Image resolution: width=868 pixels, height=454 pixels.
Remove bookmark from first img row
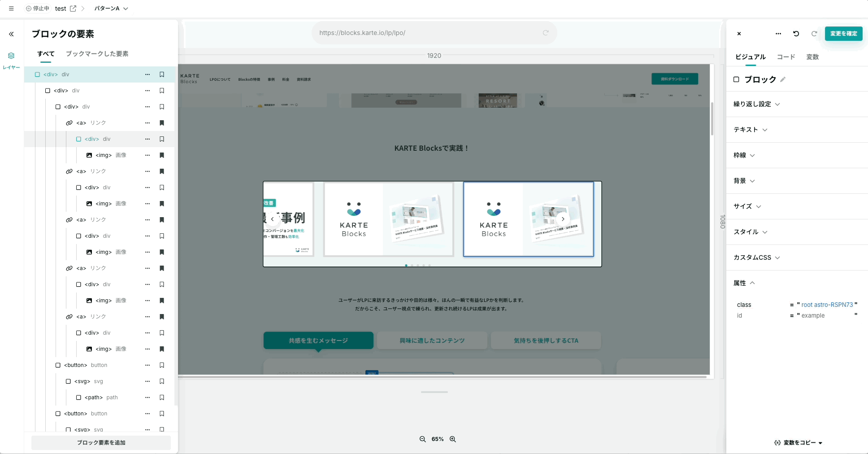coord(162,155)
